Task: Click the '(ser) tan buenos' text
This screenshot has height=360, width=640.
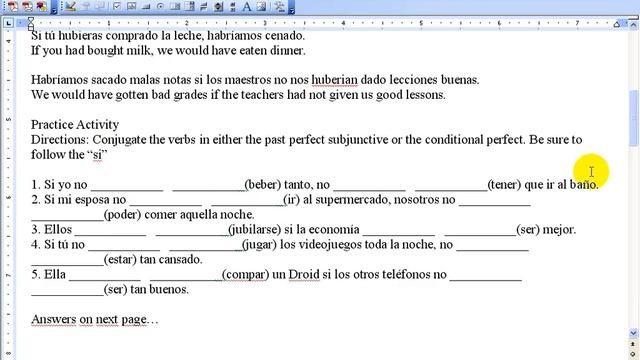Action: tap(146, 289)
